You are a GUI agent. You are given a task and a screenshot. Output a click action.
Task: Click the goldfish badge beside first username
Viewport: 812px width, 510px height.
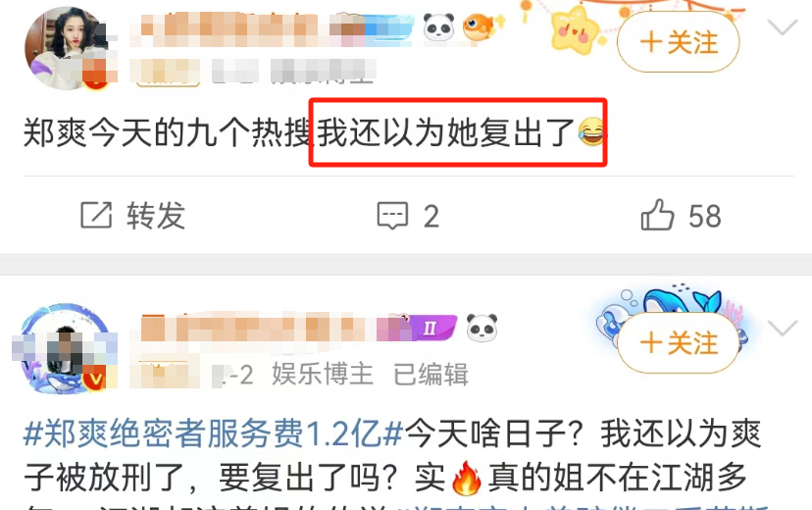pyautogui.click(x=481, y=26)
